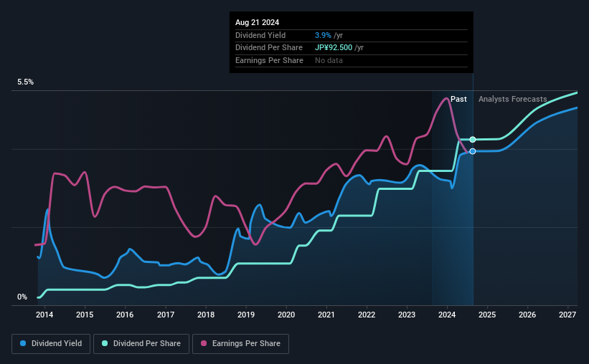
Task: Click the 'Past' label on the chart
Action: tap(458, 99)
